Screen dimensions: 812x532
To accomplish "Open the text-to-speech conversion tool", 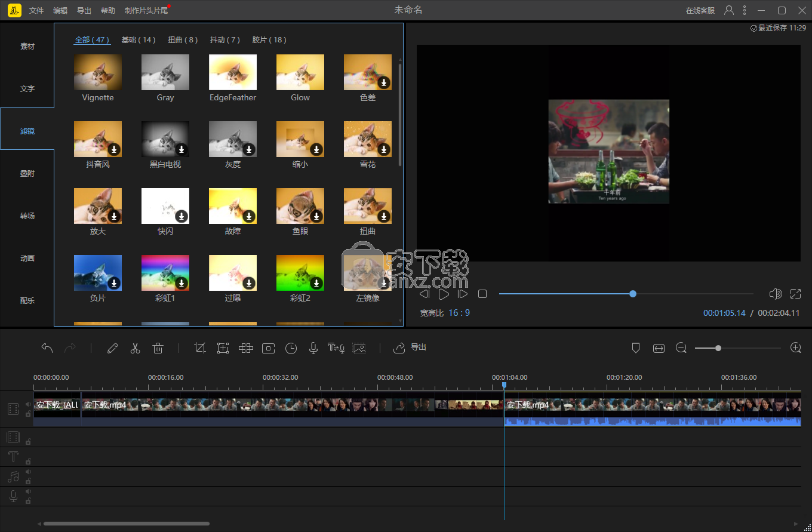I will tap(336, 348).
